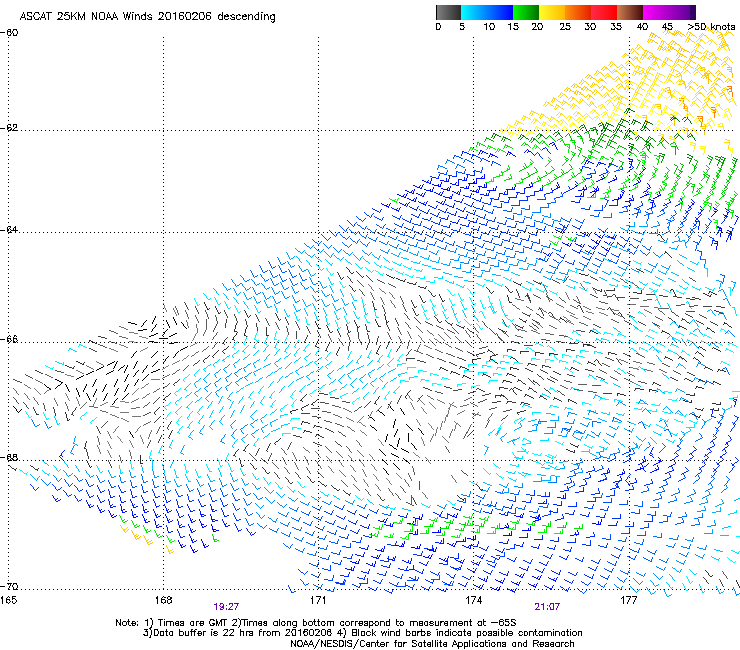Image resolution: width=740 pixels, height=650 pixels.
Task: Click latitude axis label -64
Action: coord(9,230)
